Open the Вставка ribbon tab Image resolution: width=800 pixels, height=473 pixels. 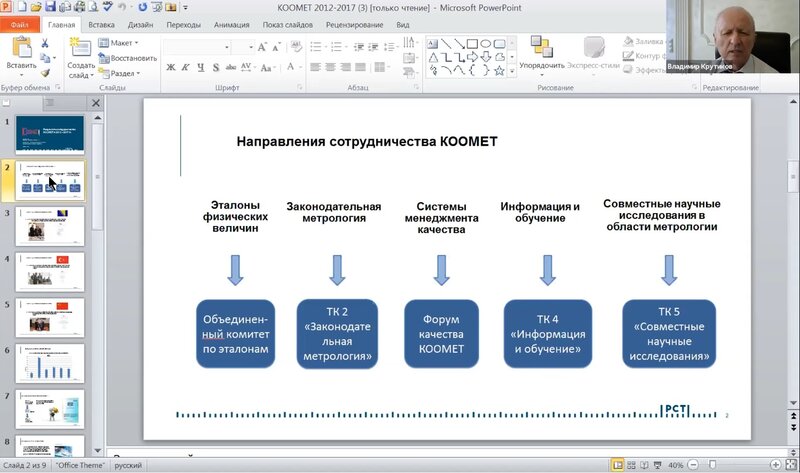pos(101,24)
